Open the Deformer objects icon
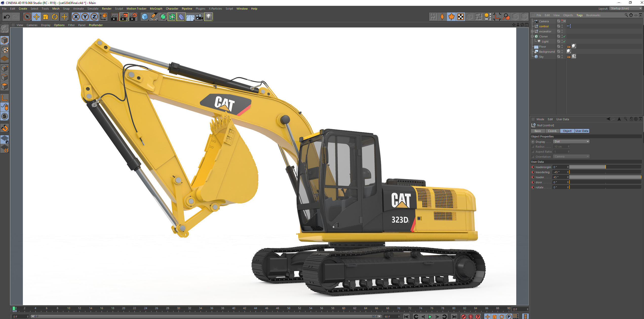Screen dimensions: 644x319 181,17
